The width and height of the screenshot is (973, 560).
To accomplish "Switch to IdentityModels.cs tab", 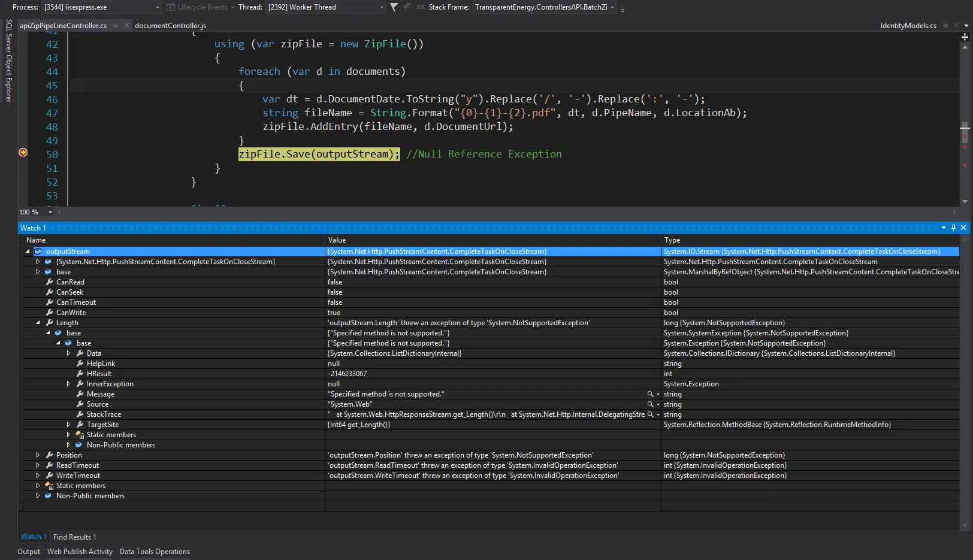I will click(908, 26).
